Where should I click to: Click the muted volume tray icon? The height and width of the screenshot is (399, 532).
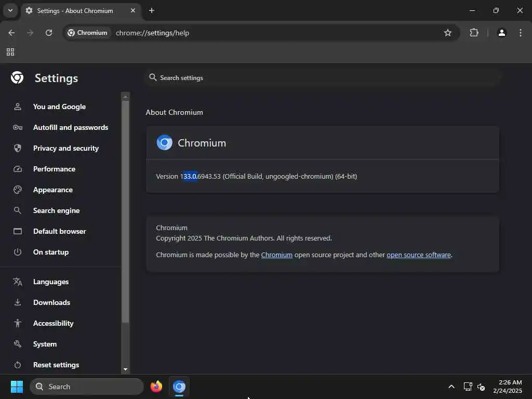click(x=481, y=387)
